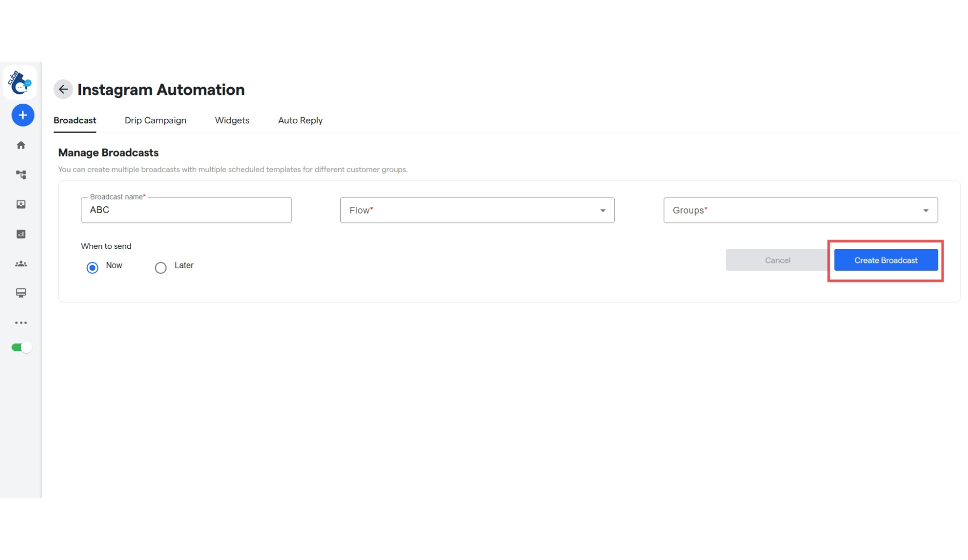Screen dimensions: 968x560
Task: Click the blue plus button in sidebar
Action: [23, 115]
